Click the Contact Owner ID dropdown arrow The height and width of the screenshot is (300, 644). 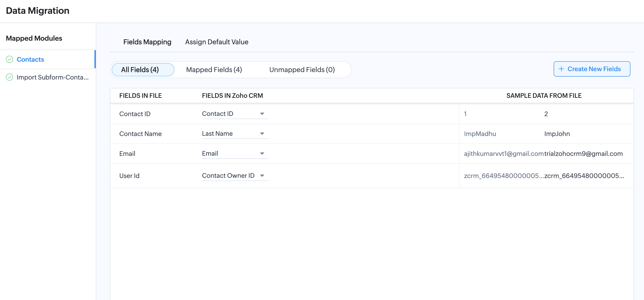[x=262, y=176]
